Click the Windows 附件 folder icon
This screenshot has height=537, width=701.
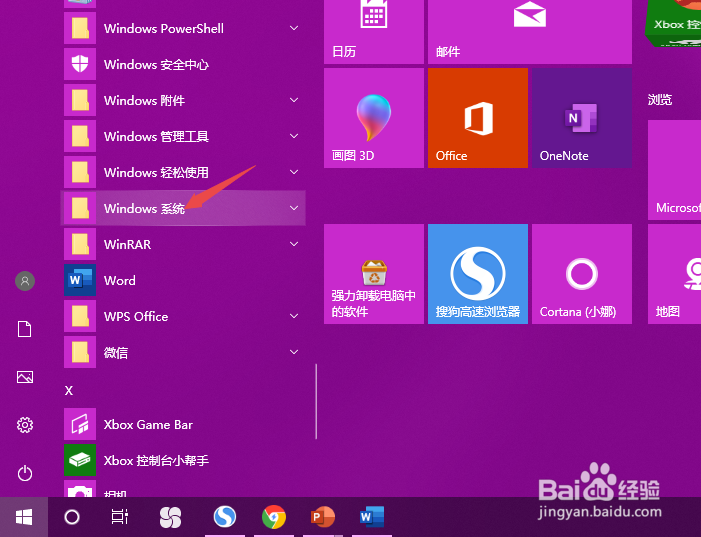[x=80, y=100]
